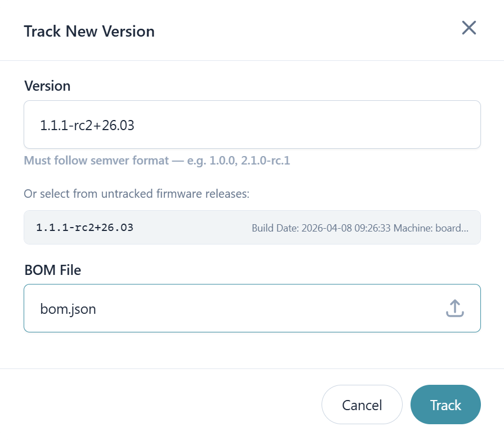The image size is (504, 440).
Task: Click typed version text 1.1.1-rc2+26.03 in input
Action: click(x=87, y=125)
